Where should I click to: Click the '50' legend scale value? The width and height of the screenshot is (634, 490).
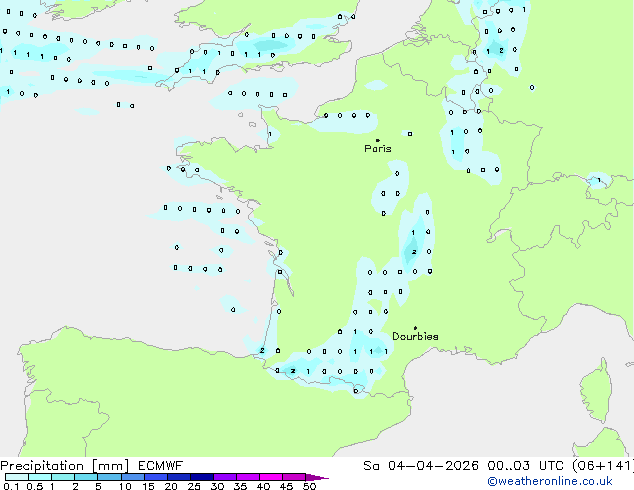coord(309,486)
